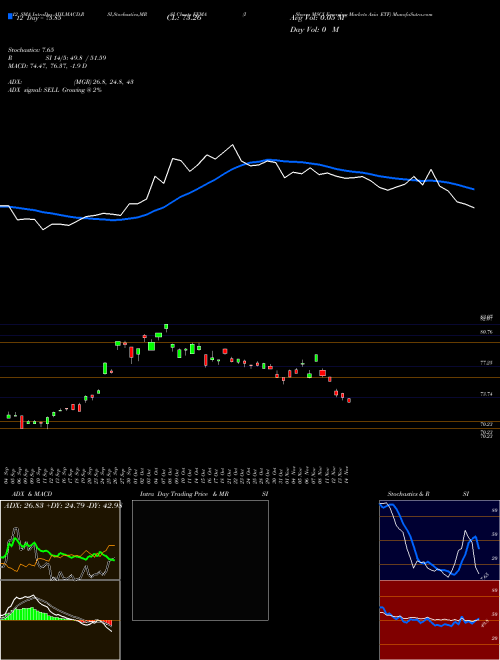Screen dimensions: 500x660
Task: Click the 'ADX: 26.83 +DY: 24.79 -DY: 42.98' readout
Action: (62, 506)
